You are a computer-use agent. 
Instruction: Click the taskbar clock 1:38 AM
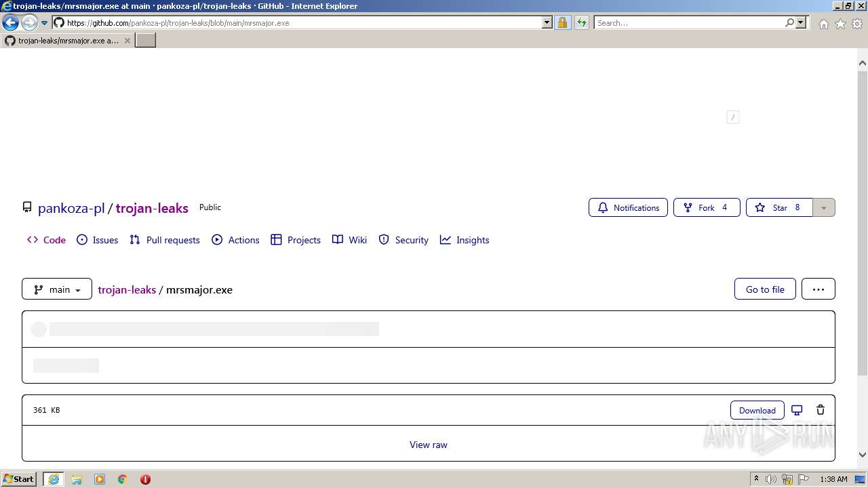833,479
